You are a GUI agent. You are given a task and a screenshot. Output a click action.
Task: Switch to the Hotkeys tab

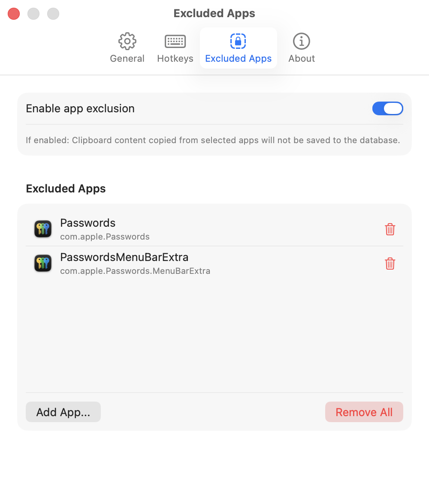pos(175,48)
